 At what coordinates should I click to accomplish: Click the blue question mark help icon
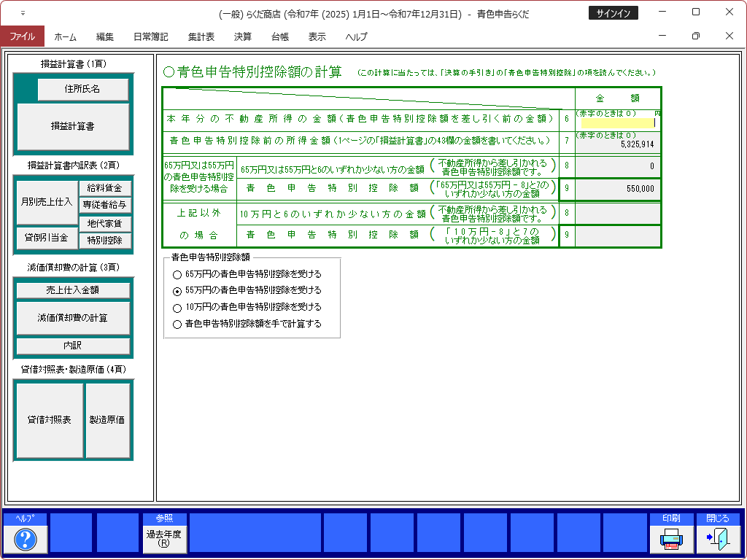pos(26,540)
